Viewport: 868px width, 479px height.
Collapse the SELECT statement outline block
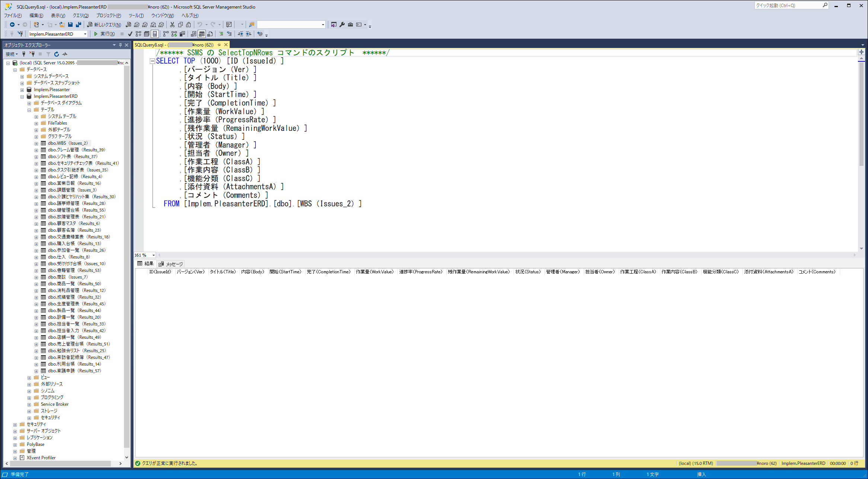[152, 61]
